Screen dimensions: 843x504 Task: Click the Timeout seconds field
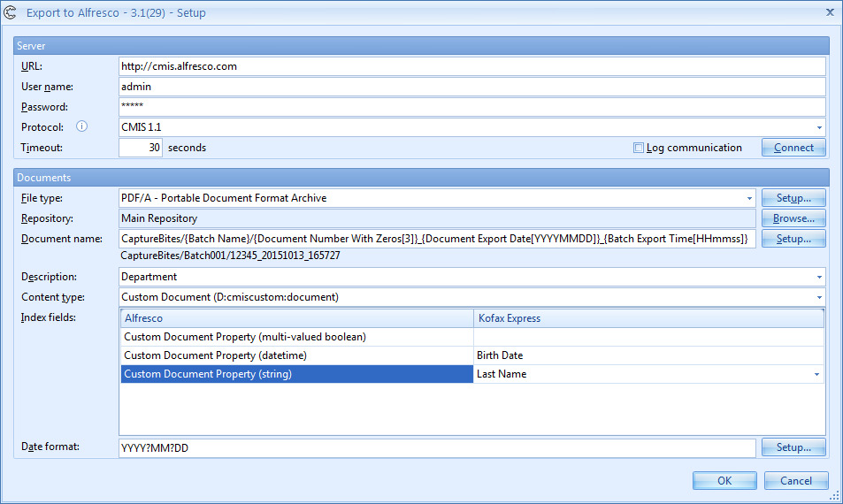click(141, 148)
